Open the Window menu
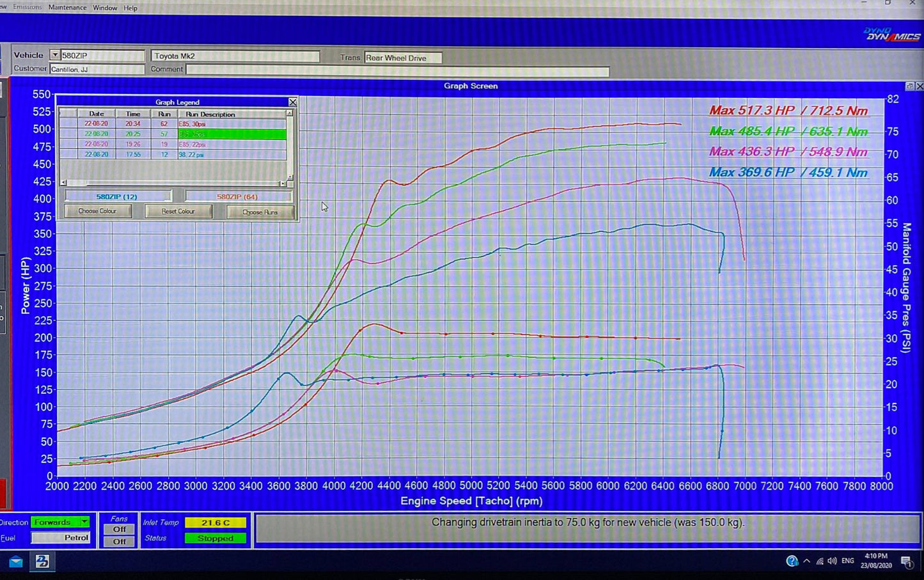 [104, 7]
